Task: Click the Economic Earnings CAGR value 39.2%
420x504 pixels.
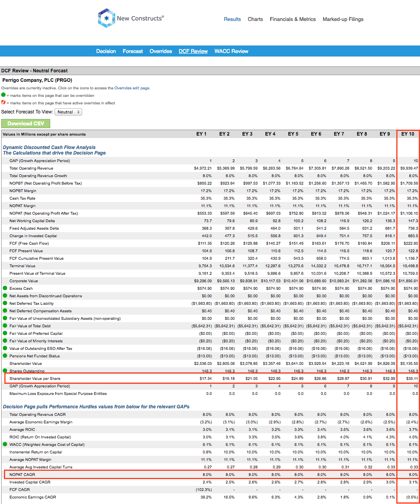Action: pos(207,497)
